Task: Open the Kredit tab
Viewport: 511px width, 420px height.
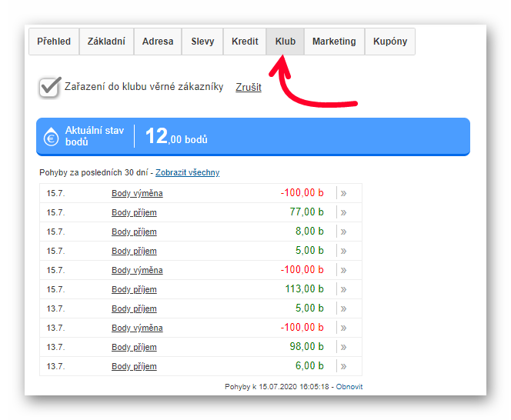Action: (245, 42)
